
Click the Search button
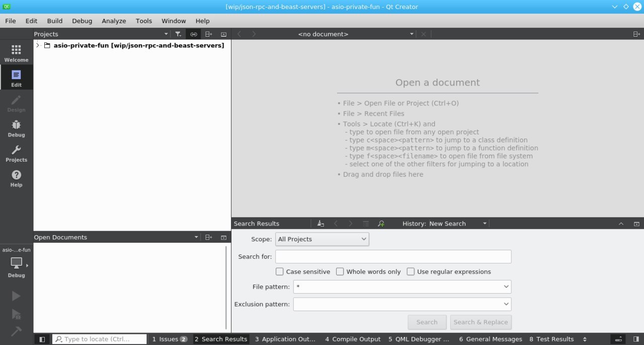[427, 322]
